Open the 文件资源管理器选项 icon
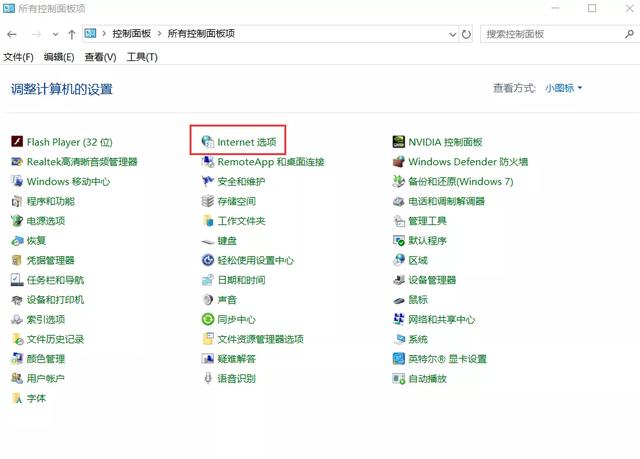 pyautogui.click(x=208, y=339)
